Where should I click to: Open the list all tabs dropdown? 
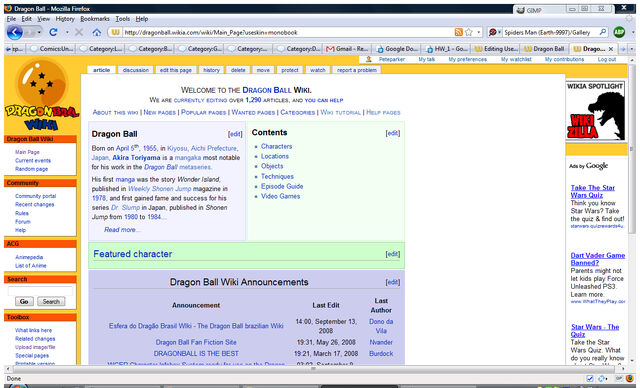tap(632, 49)
